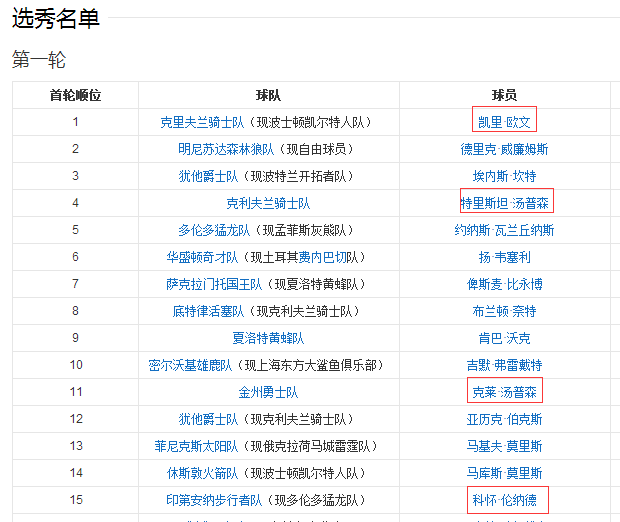Select the 选秀名单 section heading
The image size is (620, 522).
pyautogui.click(x=56, y=18)
